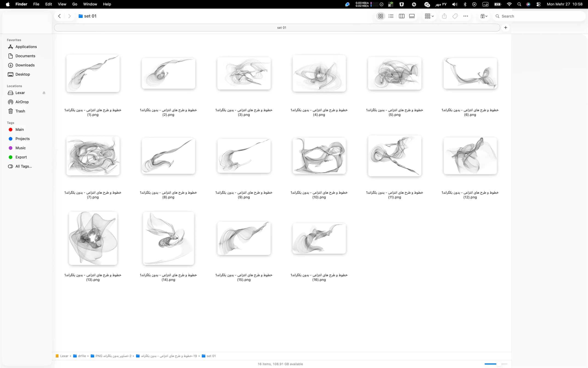This screenshot has width=588, height=368.
Task: Switch to column view
Action: pyautogui.click(x=401, y=16)
